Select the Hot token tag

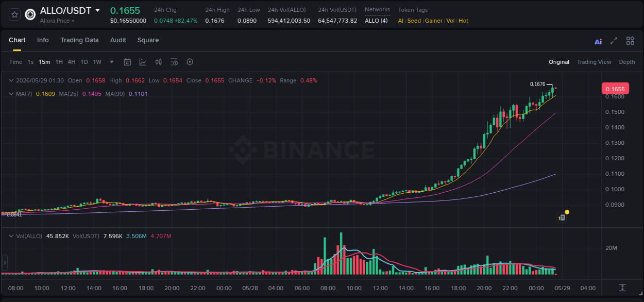[463, 21]
